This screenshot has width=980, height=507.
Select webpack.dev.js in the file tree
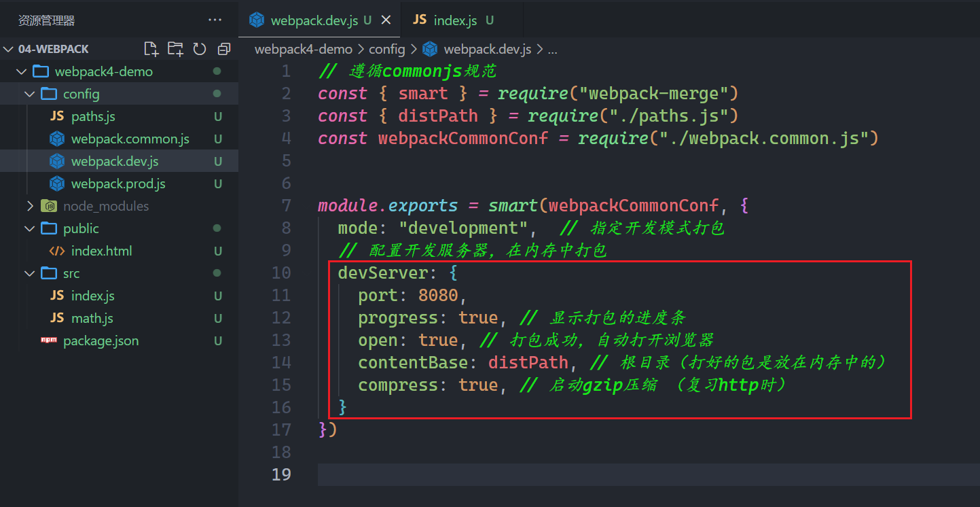[x=115, y=161]
